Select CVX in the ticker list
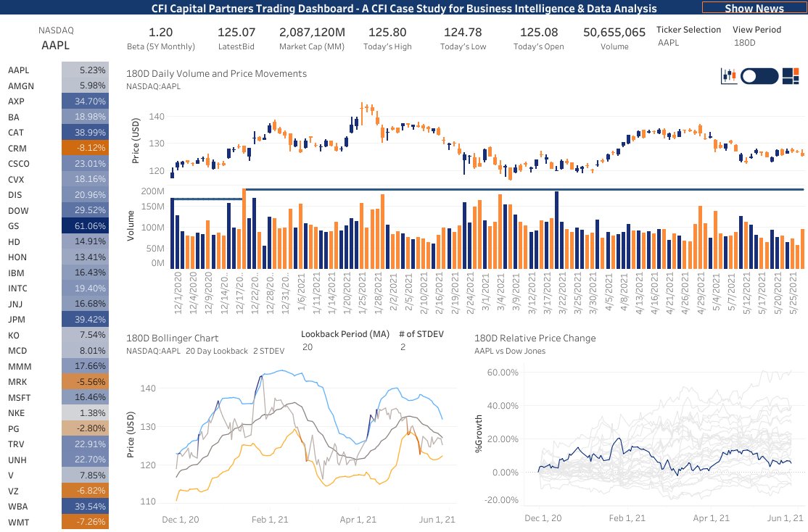This screenshot has height=532, width=808. [16, 179]
